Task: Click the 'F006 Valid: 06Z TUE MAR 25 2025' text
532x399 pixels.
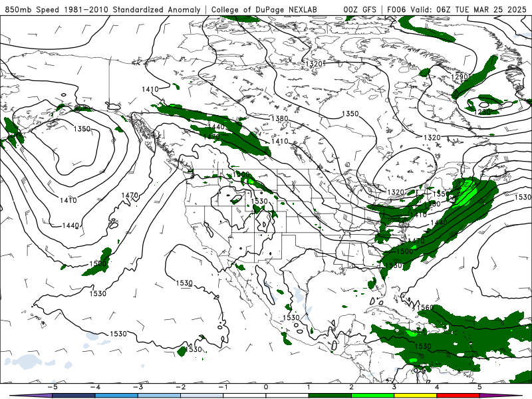Action: (x=457, y=9)
